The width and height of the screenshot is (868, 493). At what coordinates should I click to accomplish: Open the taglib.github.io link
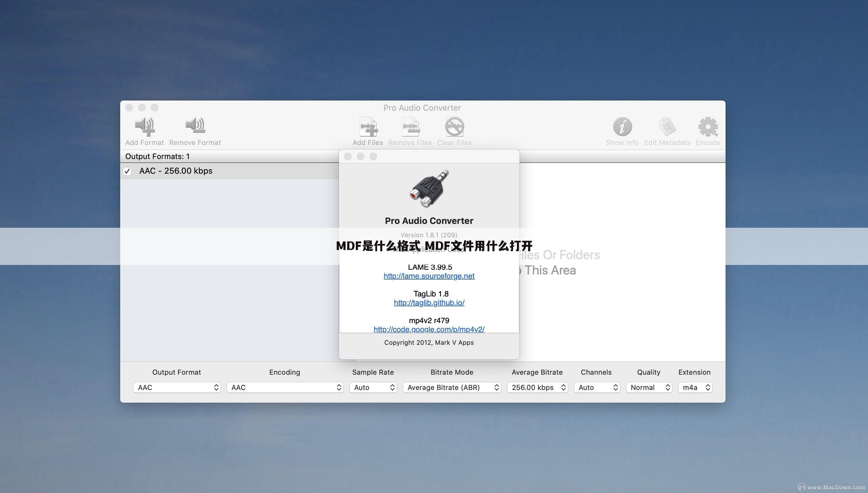[429, 303]
